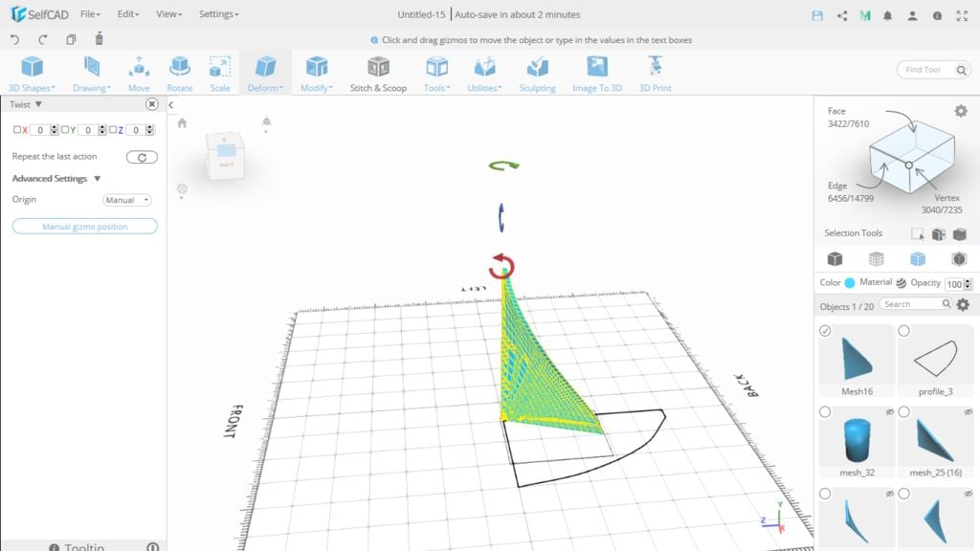Select the Move tool
This screenshot has height=551, width=980.
point(139,73)
